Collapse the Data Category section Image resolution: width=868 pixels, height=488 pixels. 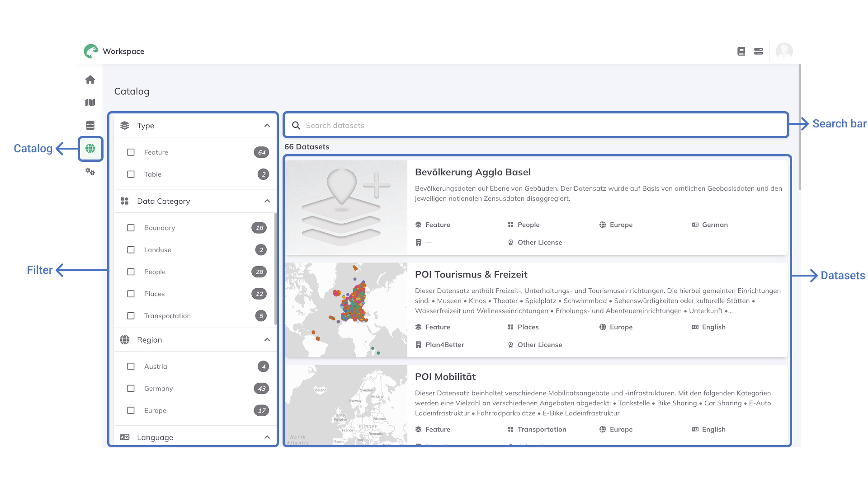266,201
